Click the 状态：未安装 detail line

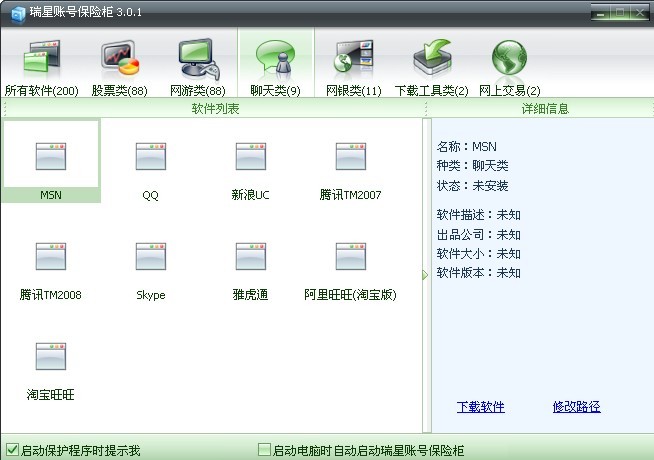(472, 185)
